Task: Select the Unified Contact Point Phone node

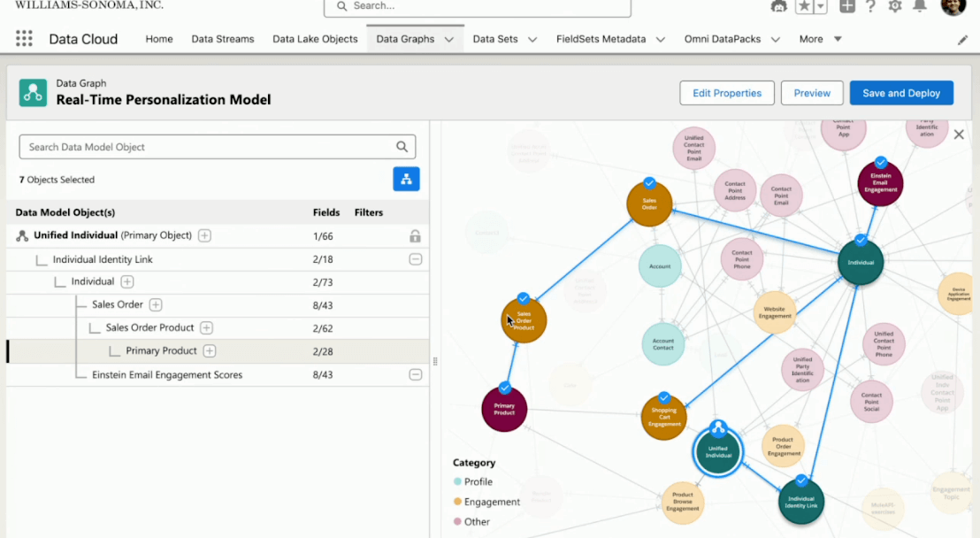Action: coord(884,344)
